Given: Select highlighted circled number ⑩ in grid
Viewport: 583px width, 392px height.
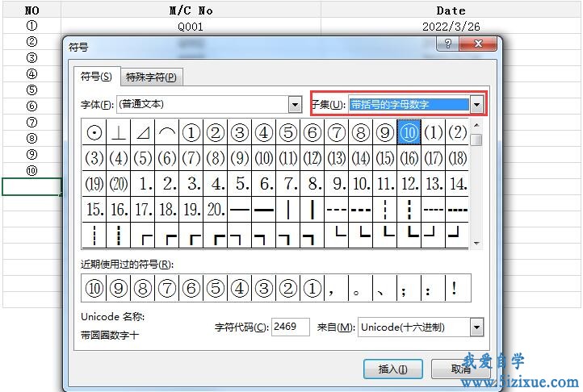Looking at the screenshot, I should (x=409, y=132).
